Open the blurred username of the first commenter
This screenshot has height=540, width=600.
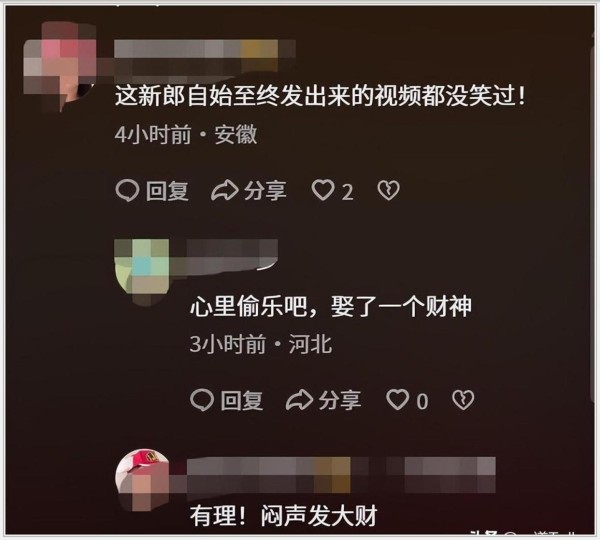pyautogui.click(x=205, y=55)
